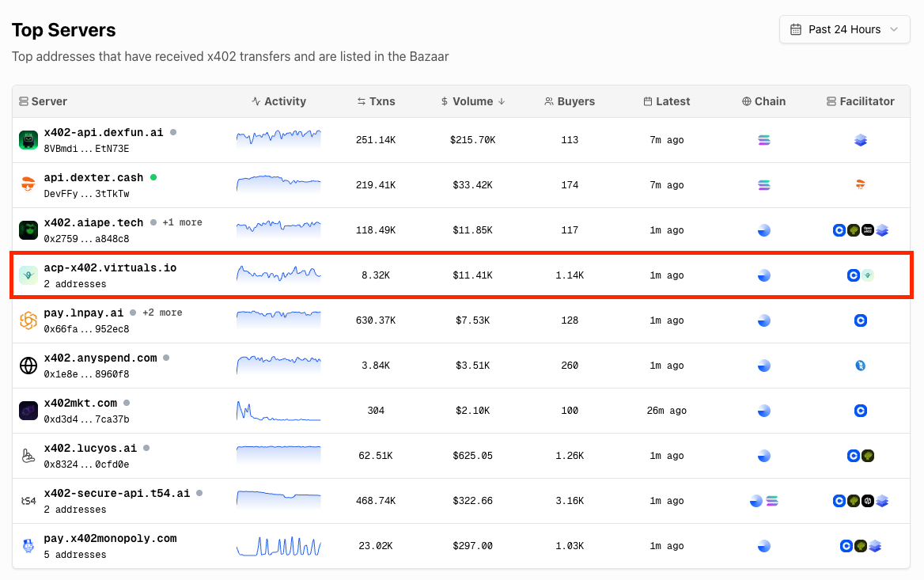Screen dimensions: 924x580
Task: Click the Solana chain icon in t54.ai row
Action: (772, 501)
